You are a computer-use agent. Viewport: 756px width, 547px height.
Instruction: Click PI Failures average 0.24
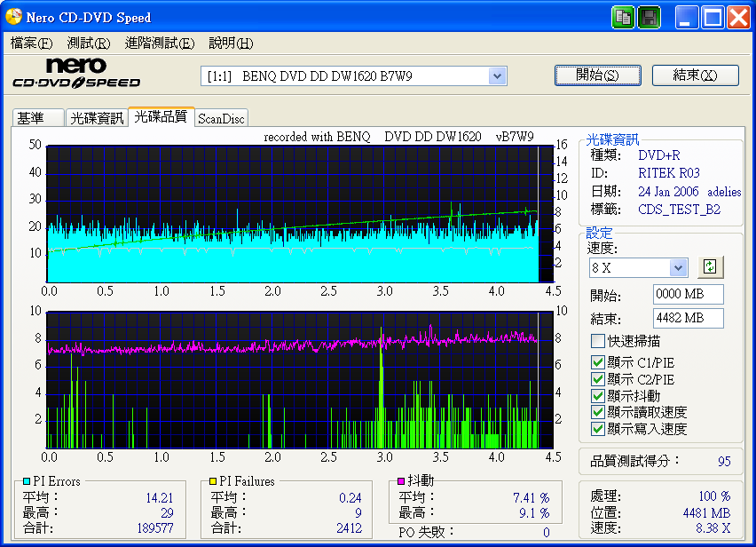click(x=350, y=497)
